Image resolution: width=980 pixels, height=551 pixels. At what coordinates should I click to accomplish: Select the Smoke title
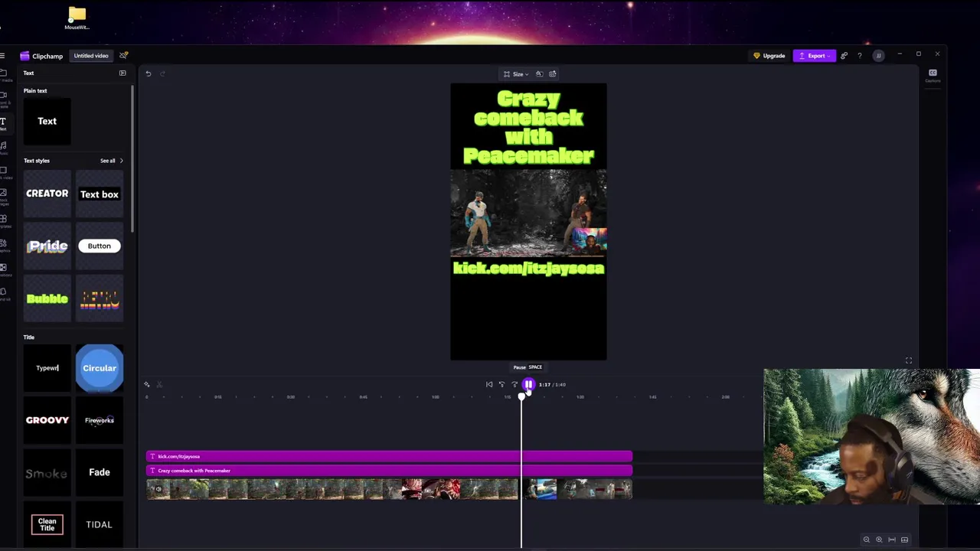(47, 472)
